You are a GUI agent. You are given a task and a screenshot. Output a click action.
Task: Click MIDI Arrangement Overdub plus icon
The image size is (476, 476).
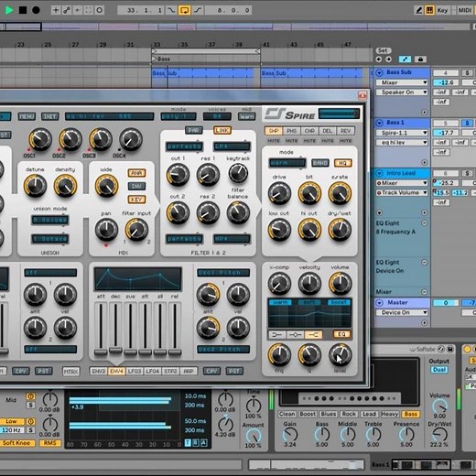pyautogui.click(x=56, y=10)
